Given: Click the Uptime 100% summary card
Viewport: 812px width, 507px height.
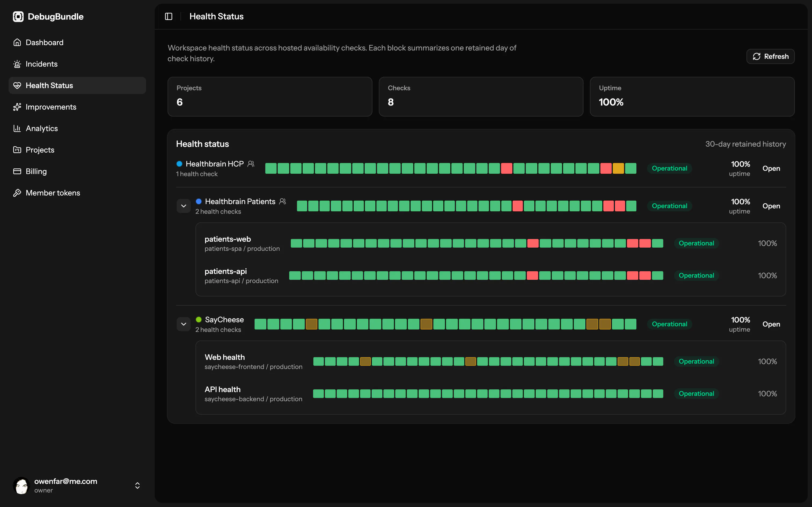Looking at the screenshot, I should [692, 97].
